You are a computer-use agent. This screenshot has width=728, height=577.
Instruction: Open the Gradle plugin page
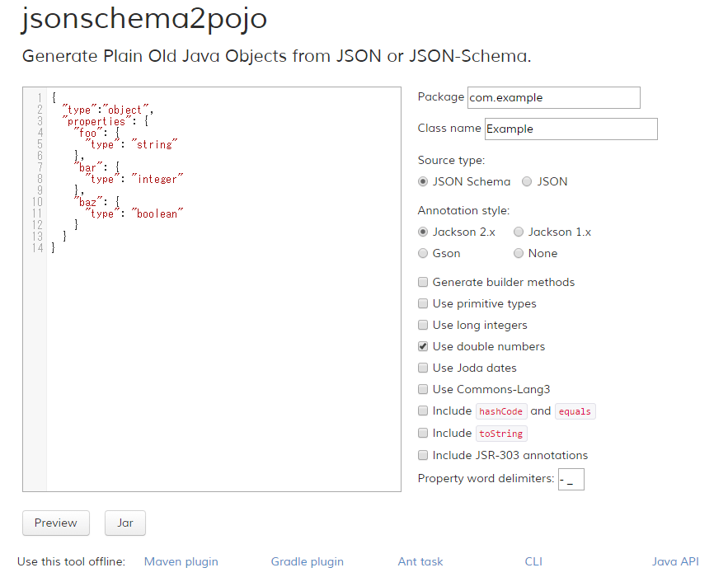click(x=307, y=561)
